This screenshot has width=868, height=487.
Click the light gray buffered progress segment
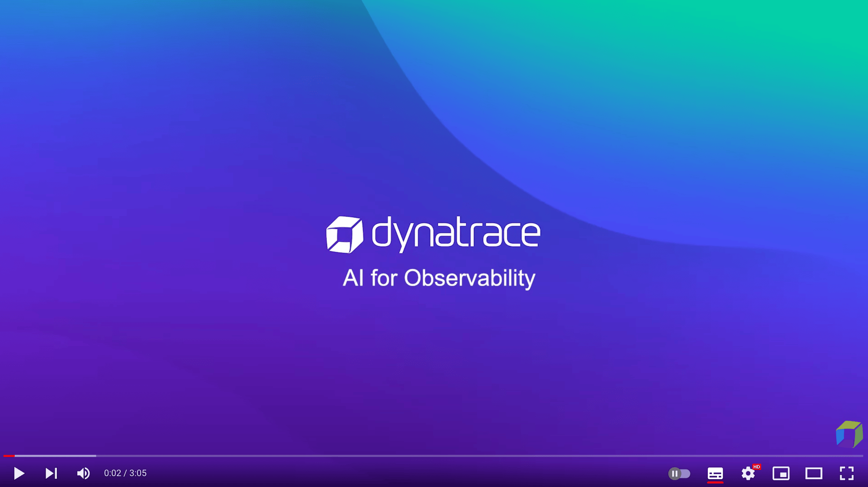(56, 456)
